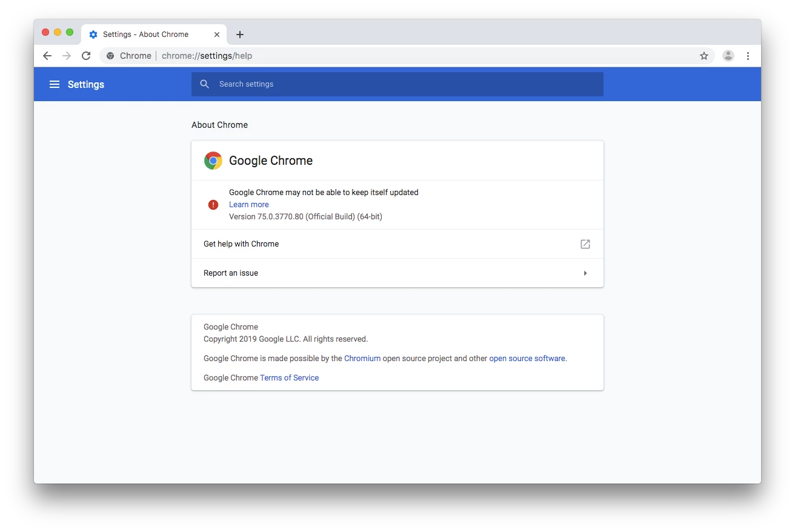Go back with the browser back arrow
The width and height of the screenshot is (795, 532).
tap(47, 56)
